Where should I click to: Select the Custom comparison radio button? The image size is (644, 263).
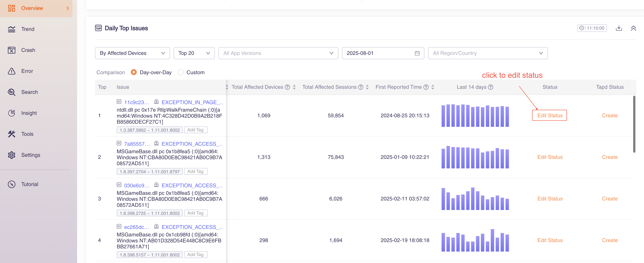(181, 72)
